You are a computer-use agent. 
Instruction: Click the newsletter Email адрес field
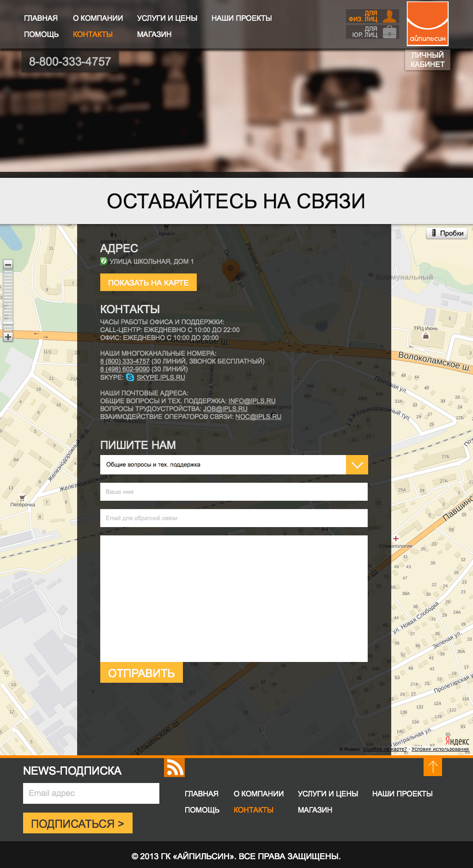click(91, 793)
